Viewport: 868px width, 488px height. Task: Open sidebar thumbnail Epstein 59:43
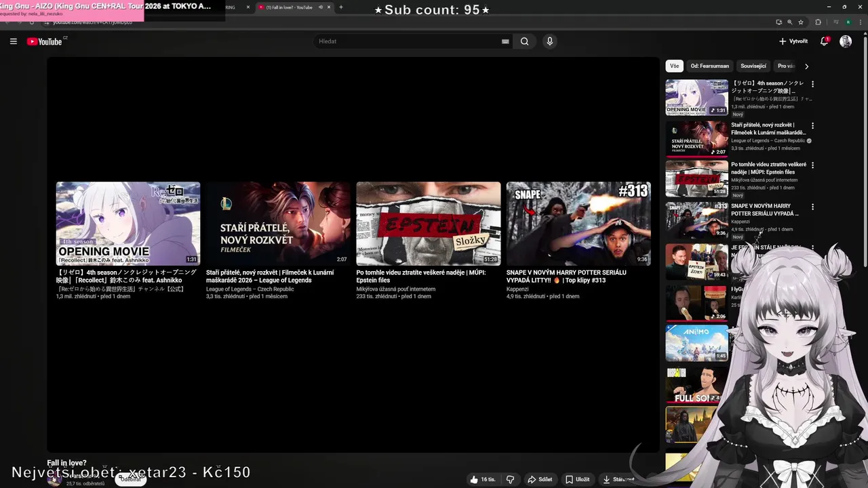click(696, 261)
